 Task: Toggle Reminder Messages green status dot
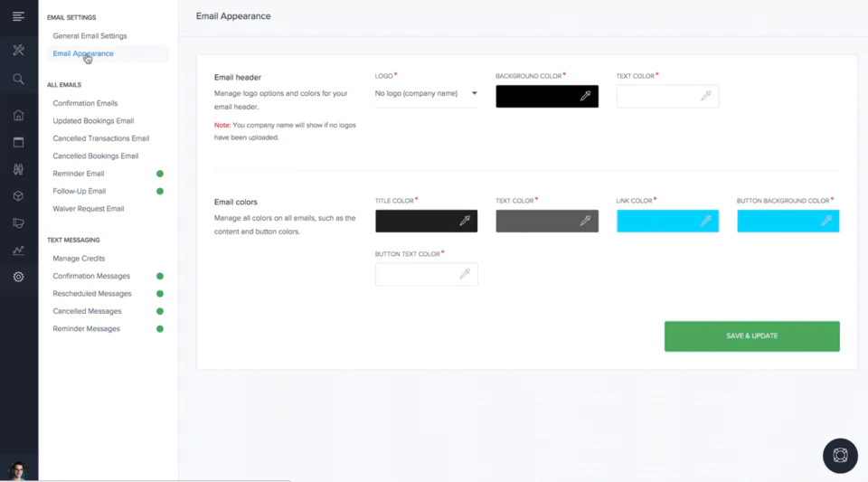pos(160,329)
